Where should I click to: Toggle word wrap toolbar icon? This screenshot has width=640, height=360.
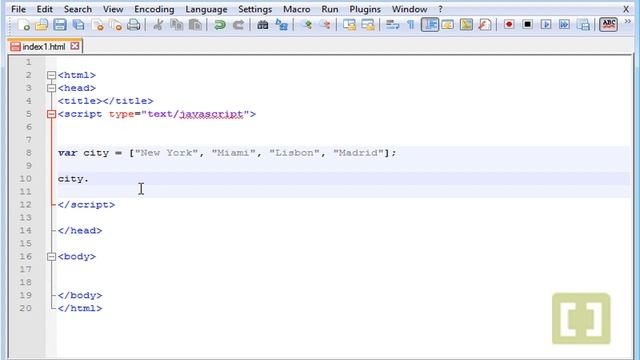(x=393, y=25)
